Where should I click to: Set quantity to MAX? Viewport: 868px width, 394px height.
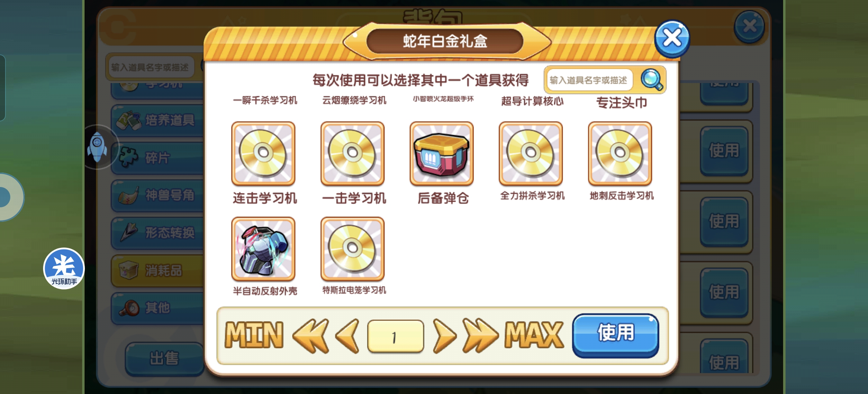pos(534,335)
